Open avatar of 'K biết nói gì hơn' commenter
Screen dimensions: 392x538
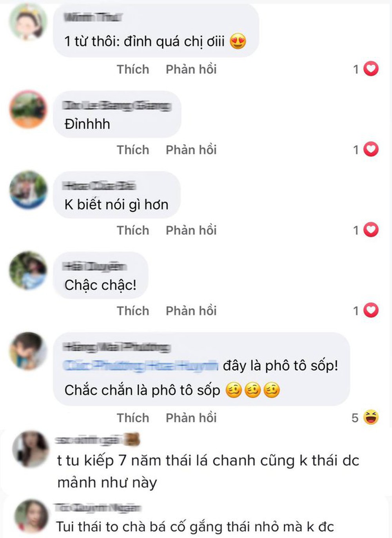coord(28,190)
